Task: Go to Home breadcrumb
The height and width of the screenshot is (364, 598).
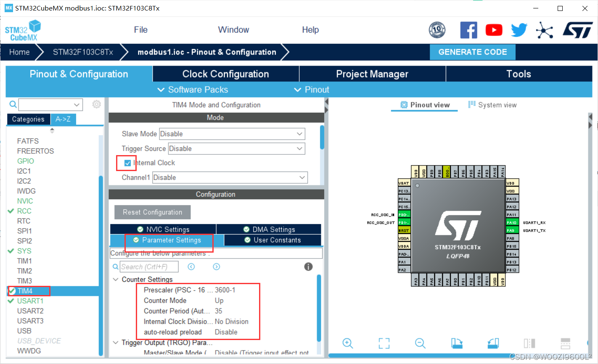Action: [x=19, y=52]
